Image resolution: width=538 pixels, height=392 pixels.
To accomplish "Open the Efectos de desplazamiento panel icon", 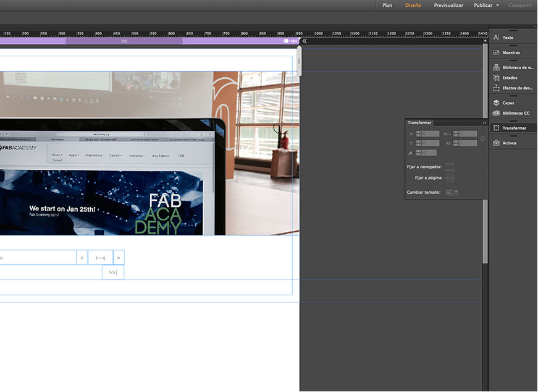I will tap(496, 88).
